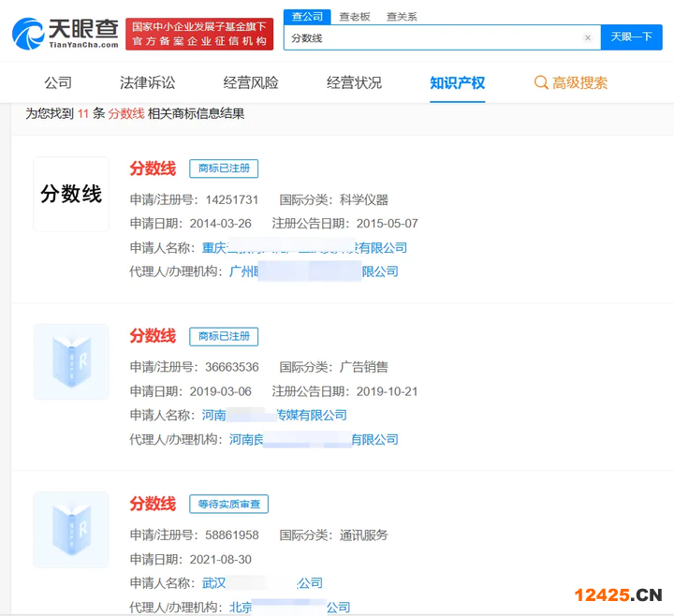This screenshot has height=616, width=674.
Task: Click the TianYanCha logo icon
Action: 28,34
